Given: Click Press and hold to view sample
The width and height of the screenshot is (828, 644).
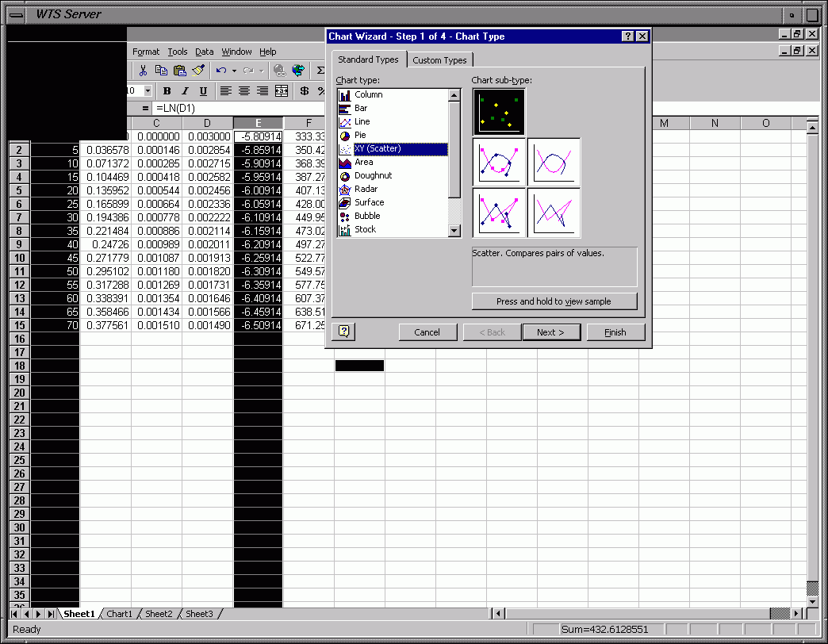Looking at the screenshot, I should coord(554,301).
